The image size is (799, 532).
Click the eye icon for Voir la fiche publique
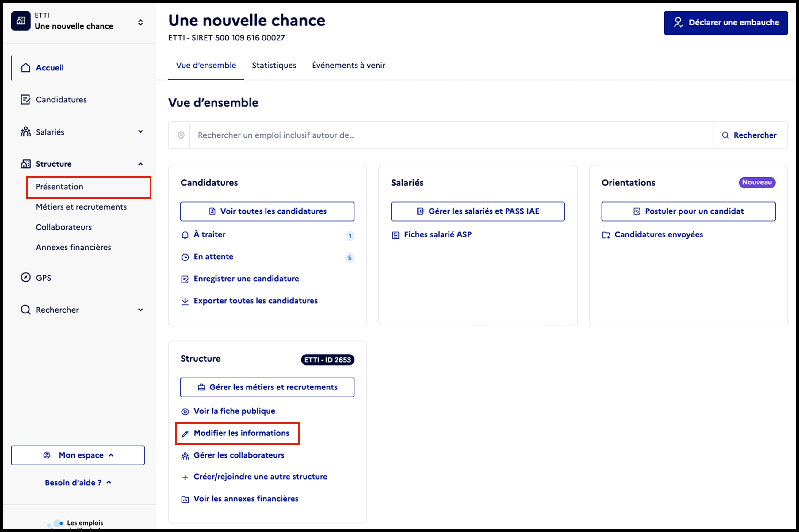185,412
